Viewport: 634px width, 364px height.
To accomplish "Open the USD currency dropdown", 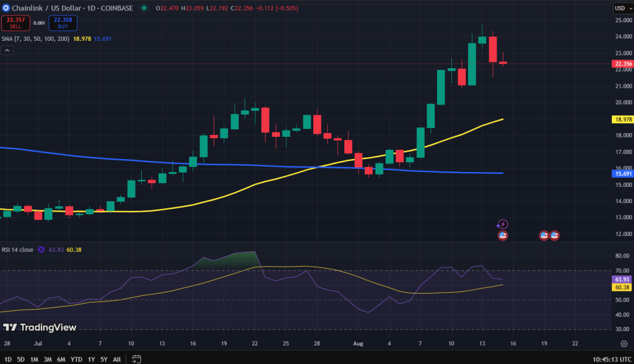I will pyautogui.click(x=623, y=8).
